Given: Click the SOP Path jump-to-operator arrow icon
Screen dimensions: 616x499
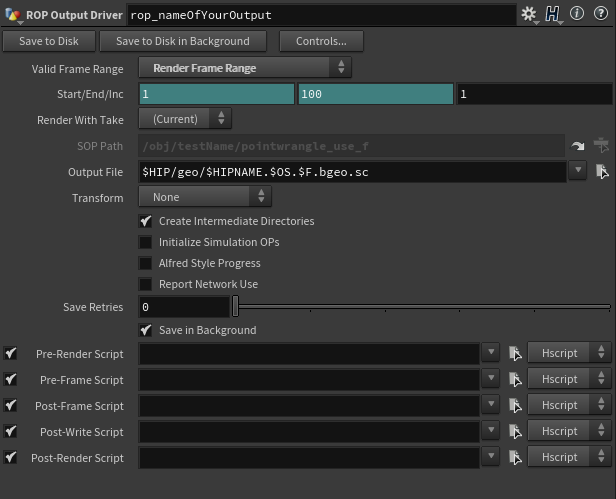Looking at the screenshot, I should [x=578, y=146].
